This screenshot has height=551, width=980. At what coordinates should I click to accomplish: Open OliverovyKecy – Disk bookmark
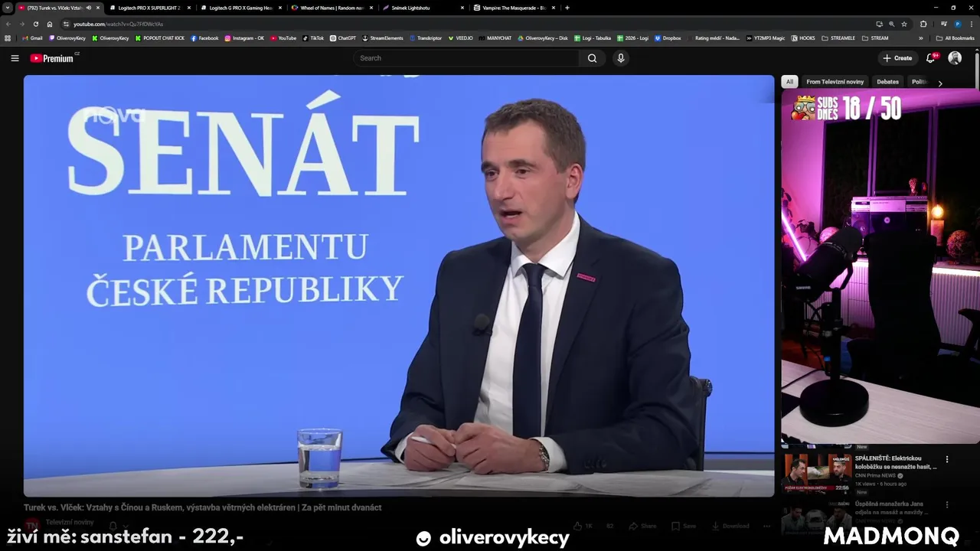click(x=543, y=38)
